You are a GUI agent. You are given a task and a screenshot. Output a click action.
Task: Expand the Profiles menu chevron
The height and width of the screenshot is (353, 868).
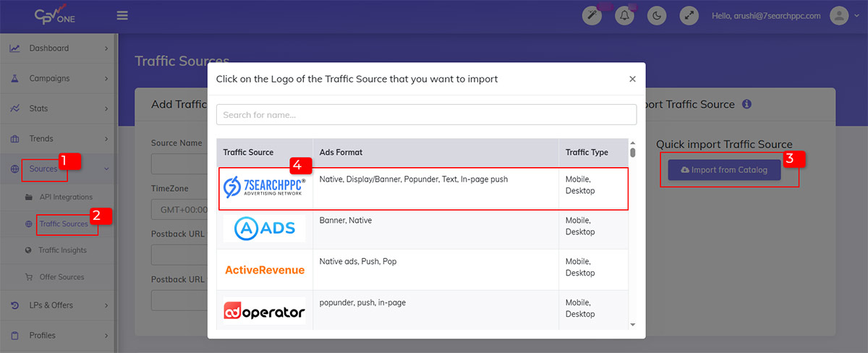click(x=106, y=336)
